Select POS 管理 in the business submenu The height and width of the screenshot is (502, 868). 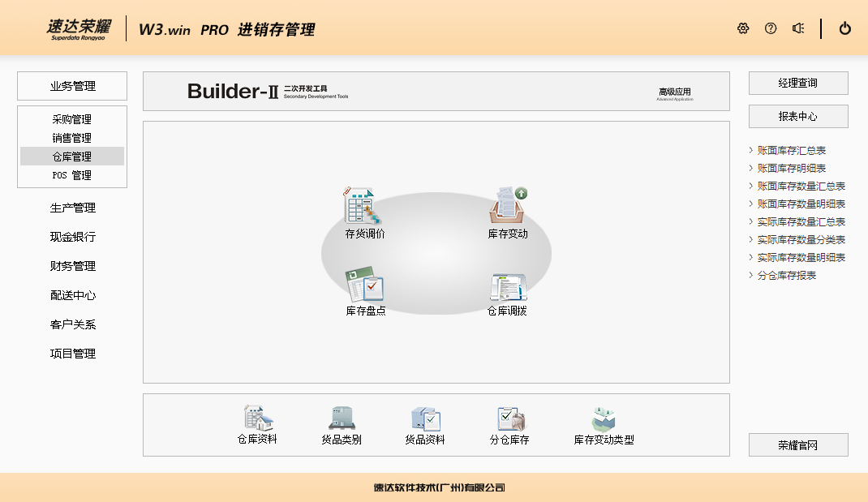[x=72, y=176]
